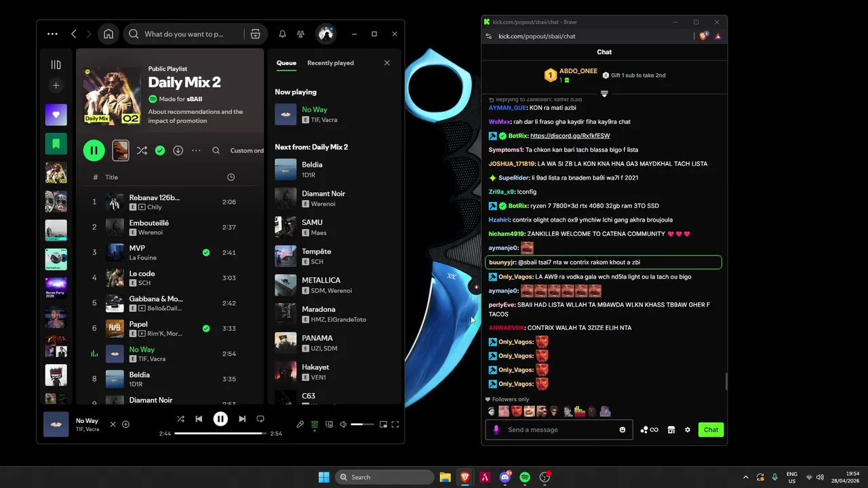Open the Windows Start menu
The width and height of the screenshot is (868, 488).
click(x=323, y=477)
